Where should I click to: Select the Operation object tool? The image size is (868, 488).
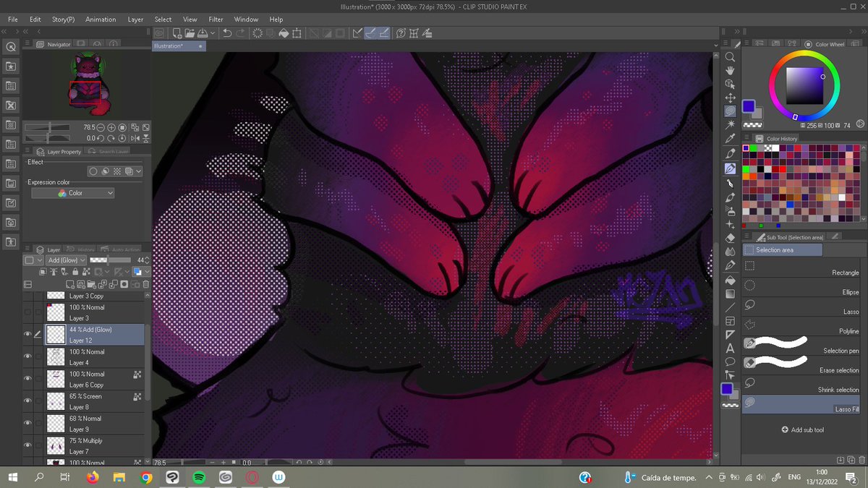click(731, 84)
